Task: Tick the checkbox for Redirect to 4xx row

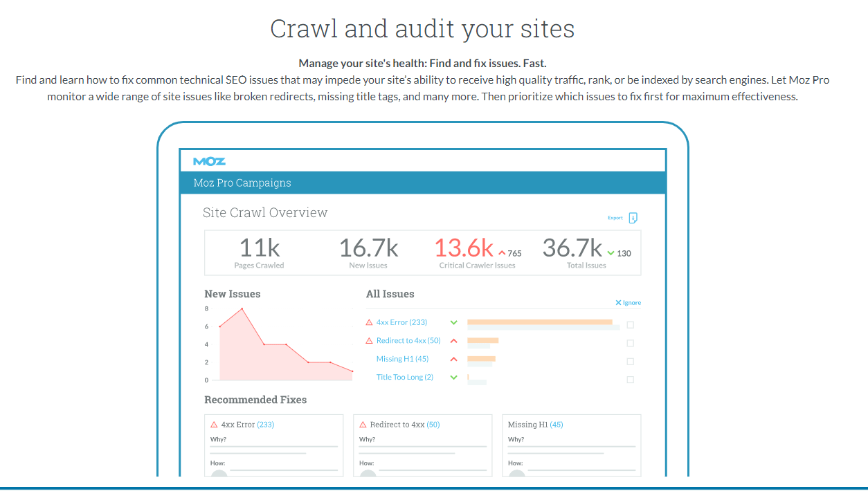Action: click(x=630, y=343)
